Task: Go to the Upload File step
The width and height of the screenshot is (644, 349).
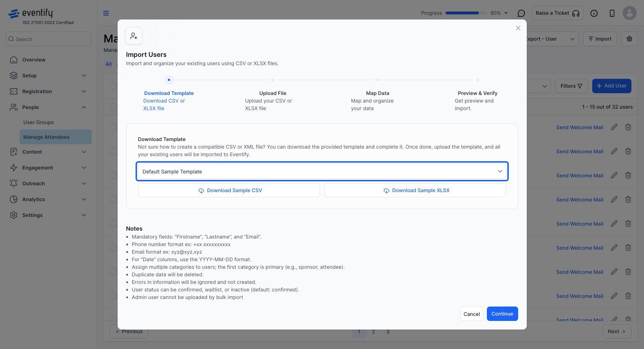Action: [273, 93]
